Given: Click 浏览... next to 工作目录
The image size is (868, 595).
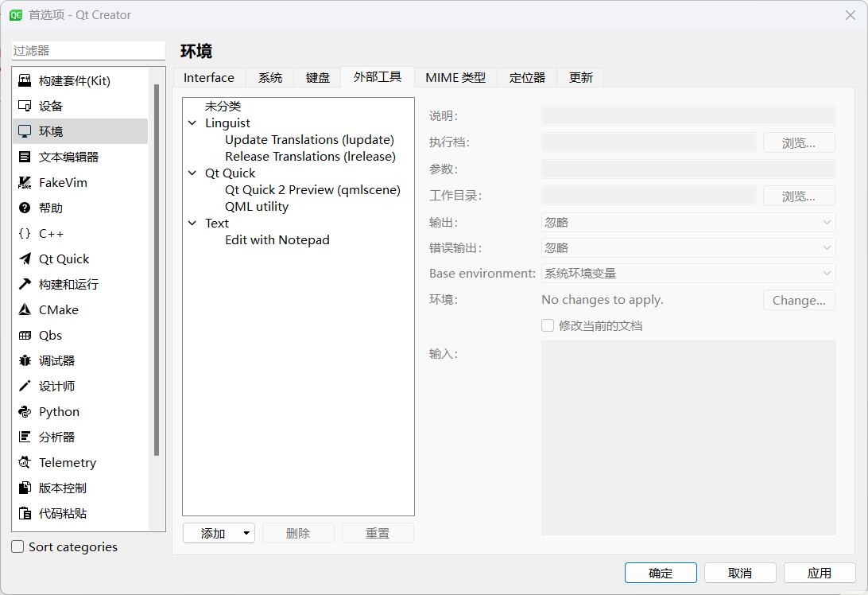Looking at the screenshot, I should pos(799,196).
